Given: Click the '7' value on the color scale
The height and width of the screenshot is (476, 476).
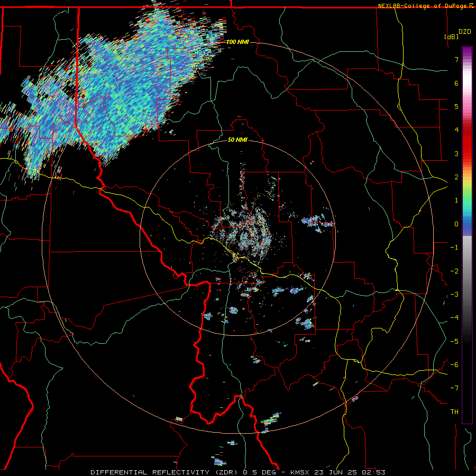Looking at the screenshot, I should click(x=456, y=59).
